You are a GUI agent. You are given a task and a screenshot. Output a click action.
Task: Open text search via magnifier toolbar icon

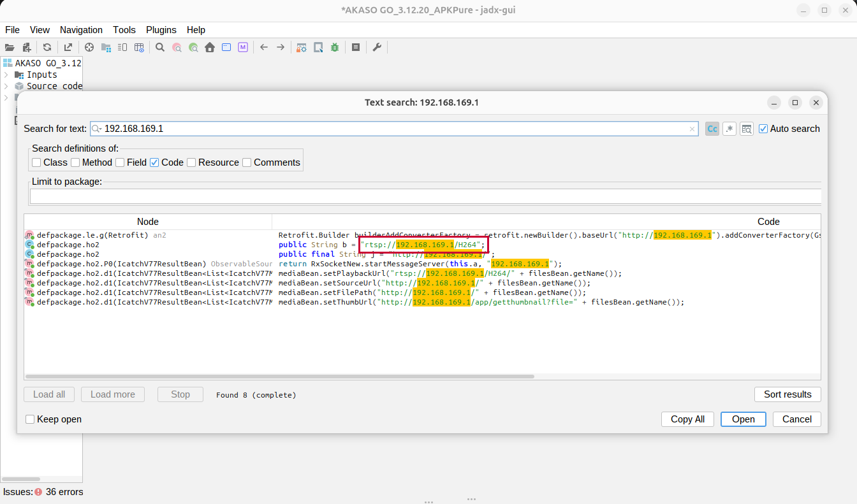(160, 47)
